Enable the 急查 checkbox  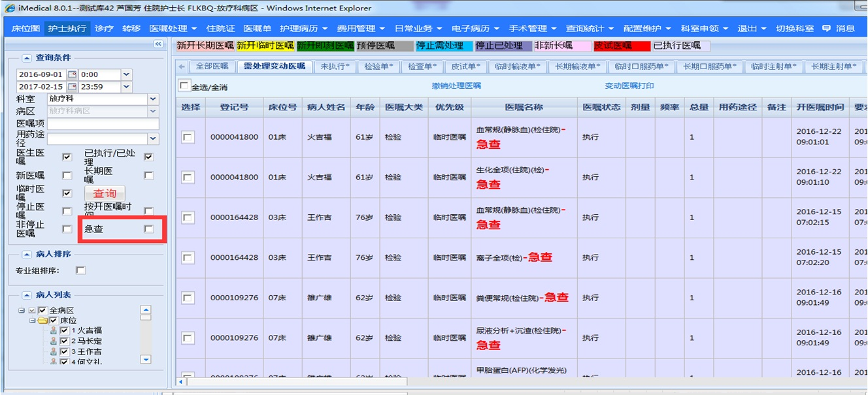(x=149, y=229)
